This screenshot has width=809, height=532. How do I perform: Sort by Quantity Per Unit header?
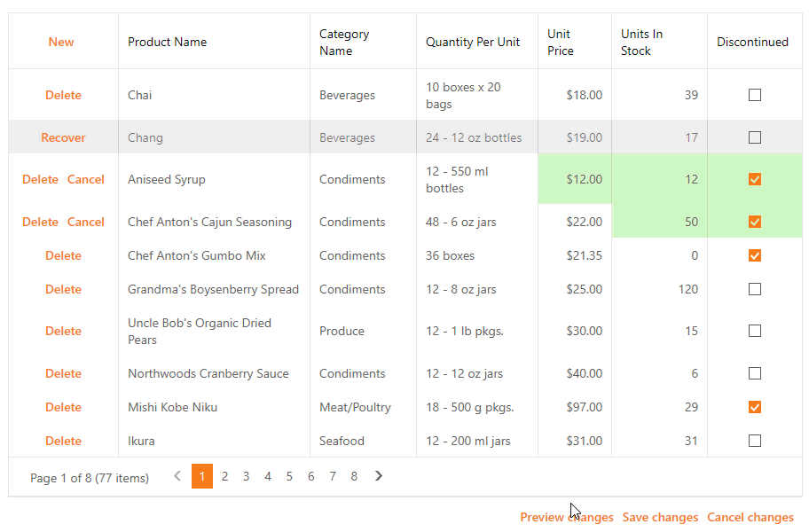(477, 42)
